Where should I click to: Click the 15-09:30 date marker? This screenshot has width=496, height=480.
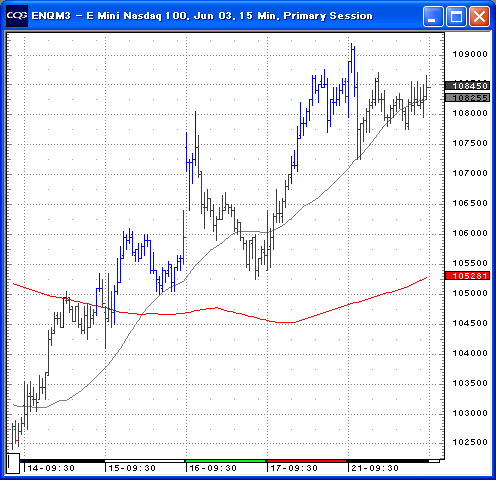coord(132,468)
